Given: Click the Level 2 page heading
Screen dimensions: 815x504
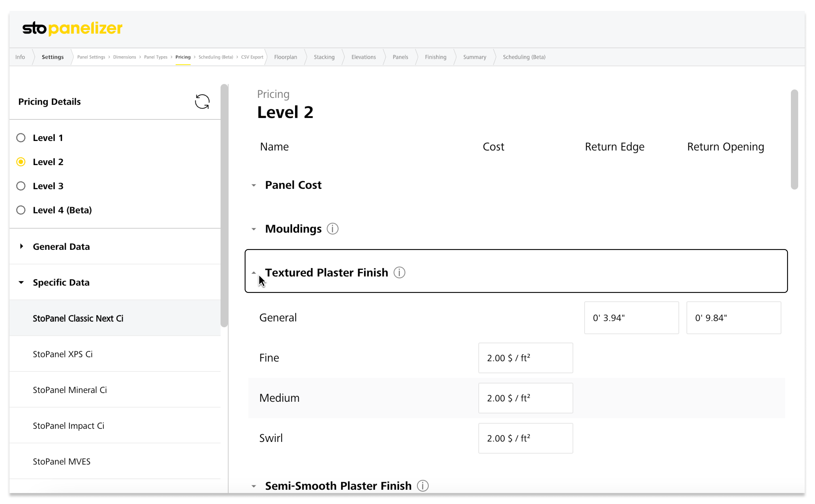Looking at the screenshot, I should (x=285, y=112).
